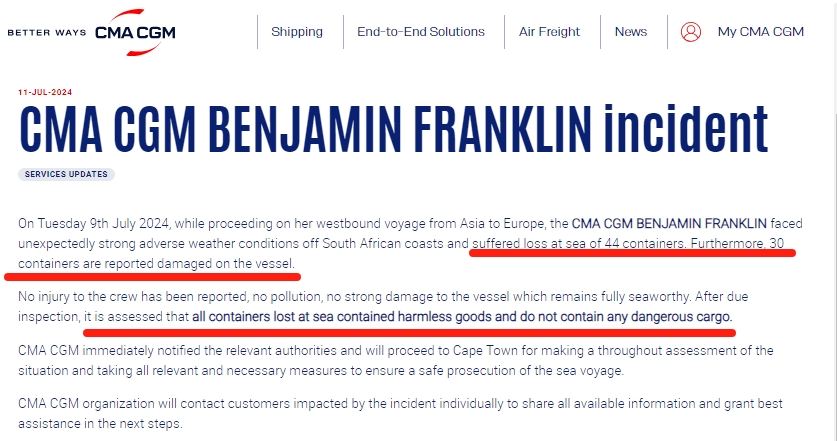
Task: Click the 'On Tuesday 9th July 2024' opening text
Action: tap(93, 223)
